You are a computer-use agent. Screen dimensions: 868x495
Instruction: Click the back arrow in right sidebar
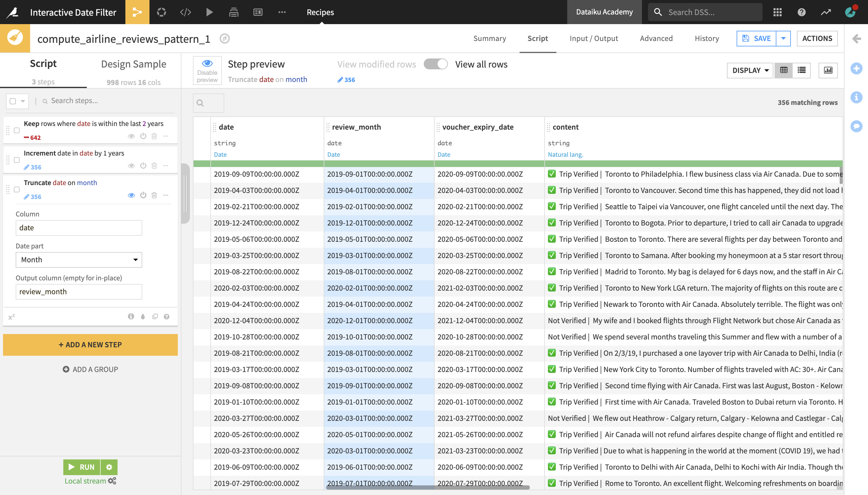tap(857, 39)
